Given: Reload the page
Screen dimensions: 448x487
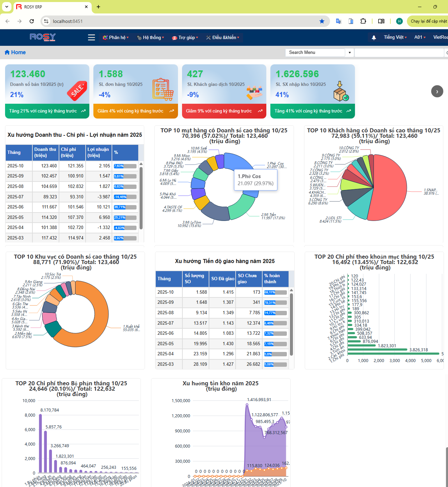Looking at the screenshot, I should 32,21.
